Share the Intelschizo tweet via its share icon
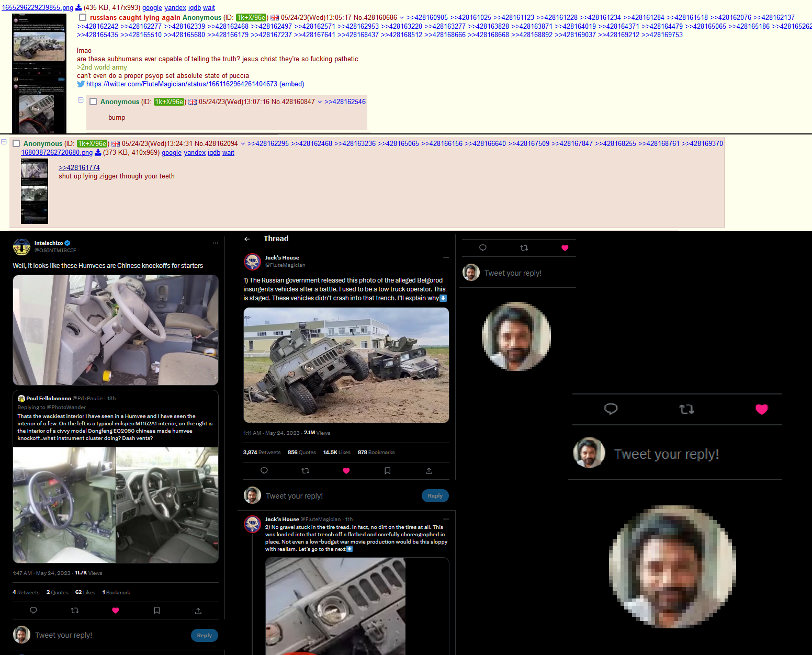 click(x=198, y=611)
